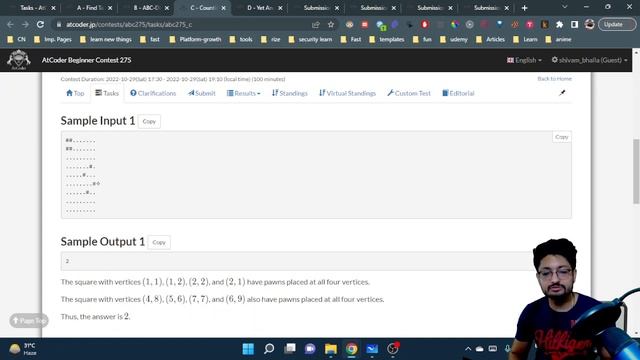This screenshot has width=640, height=360.
Task: Open the Clarifications tab
Action: [153, 93]
